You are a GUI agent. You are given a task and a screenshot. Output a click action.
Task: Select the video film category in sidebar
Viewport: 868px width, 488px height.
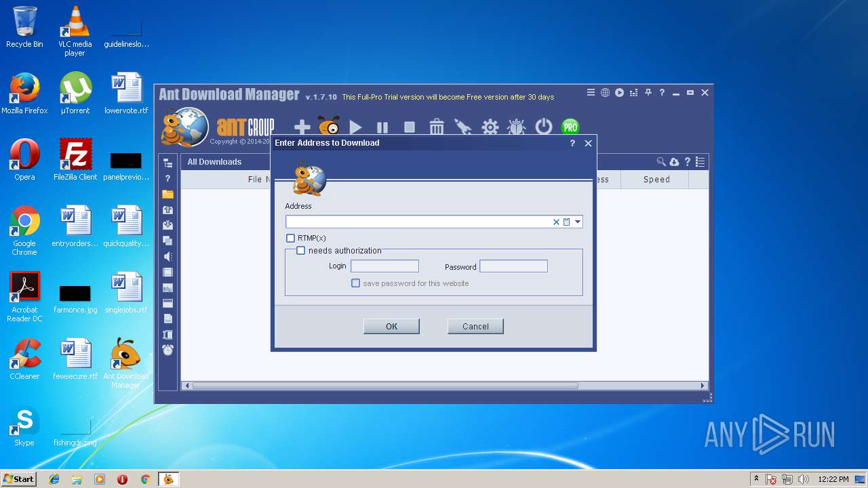coord(167,272)
